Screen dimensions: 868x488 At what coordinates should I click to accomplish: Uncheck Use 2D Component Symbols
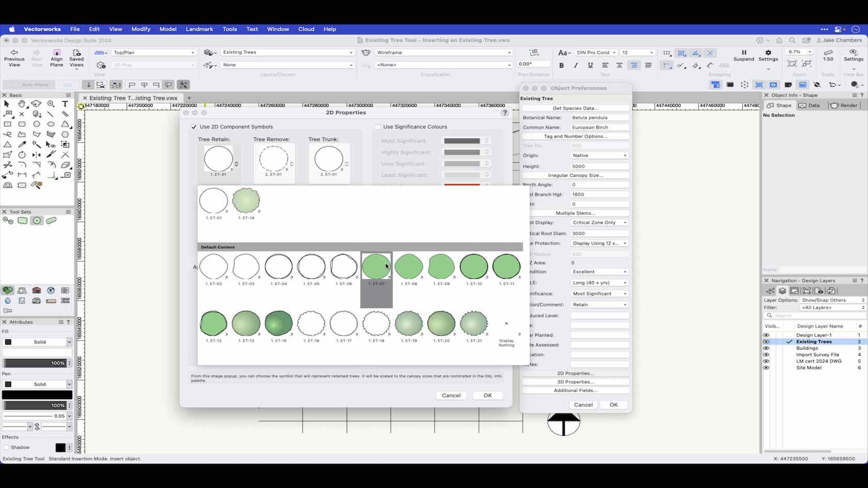(x=194, y=127)
